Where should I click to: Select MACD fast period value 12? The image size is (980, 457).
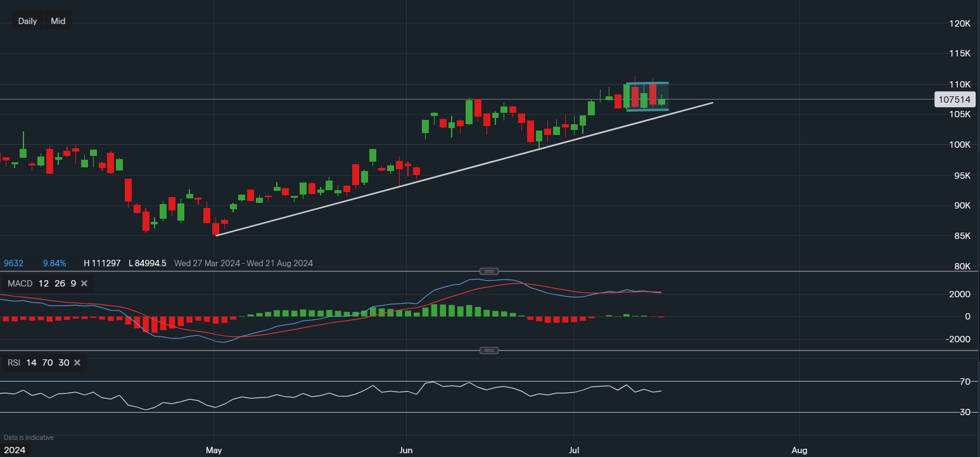point(43,283)
